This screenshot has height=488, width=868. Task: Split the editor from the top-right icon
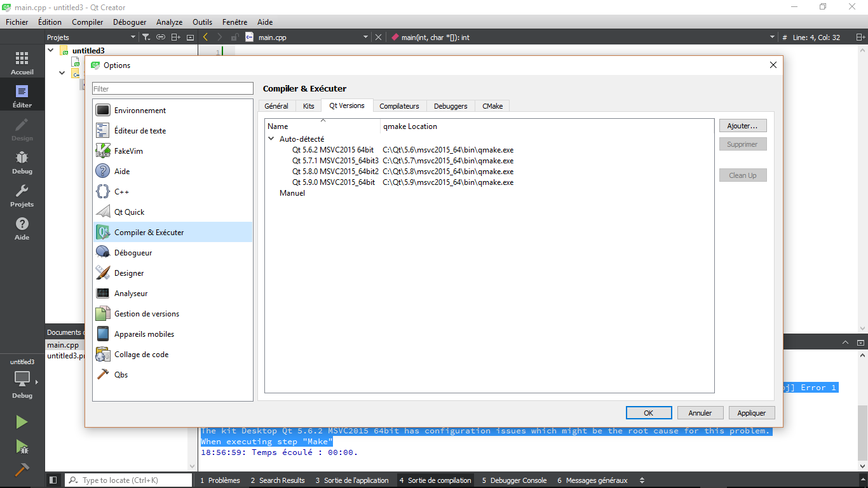click(861, 37)
